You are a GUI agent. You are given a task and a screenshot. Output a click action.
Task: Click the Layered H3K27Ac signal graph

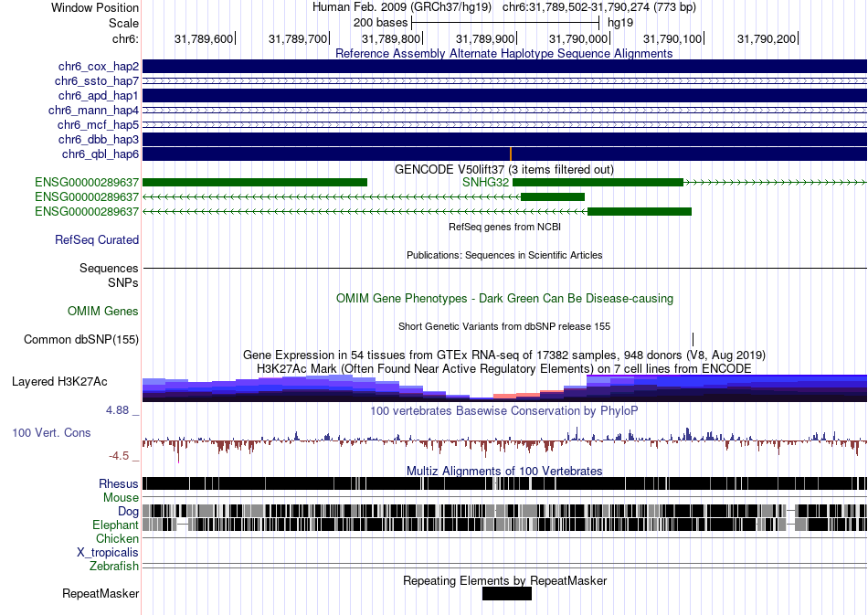tap(504, 387)
